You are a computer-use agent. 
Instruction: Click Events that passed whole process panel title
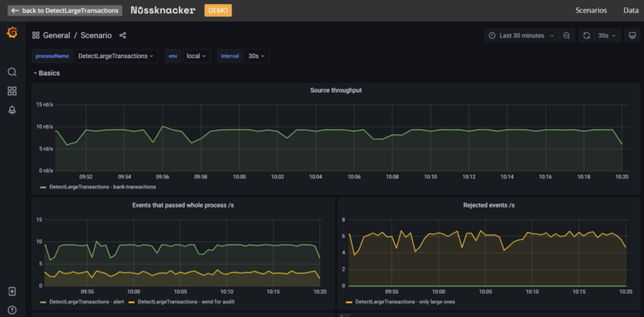(184, 205)
